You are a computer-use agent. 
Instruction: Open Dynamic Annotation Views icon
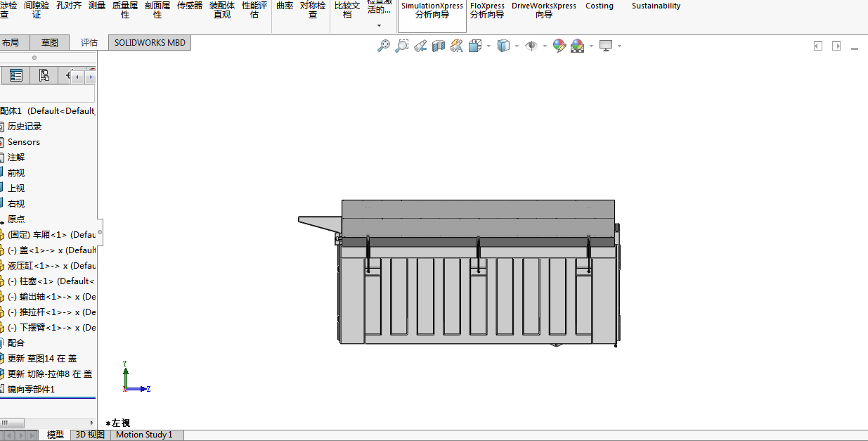457,46
